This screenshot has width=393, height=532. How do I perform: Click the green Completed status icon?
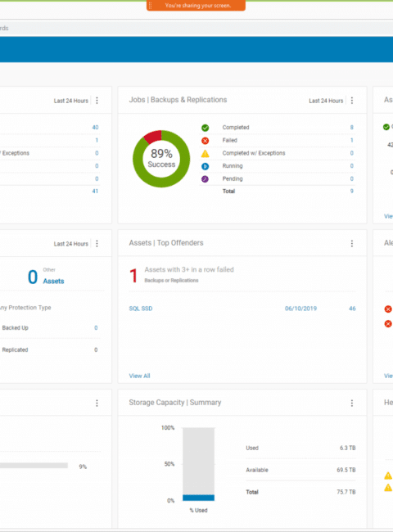(205, 128)
